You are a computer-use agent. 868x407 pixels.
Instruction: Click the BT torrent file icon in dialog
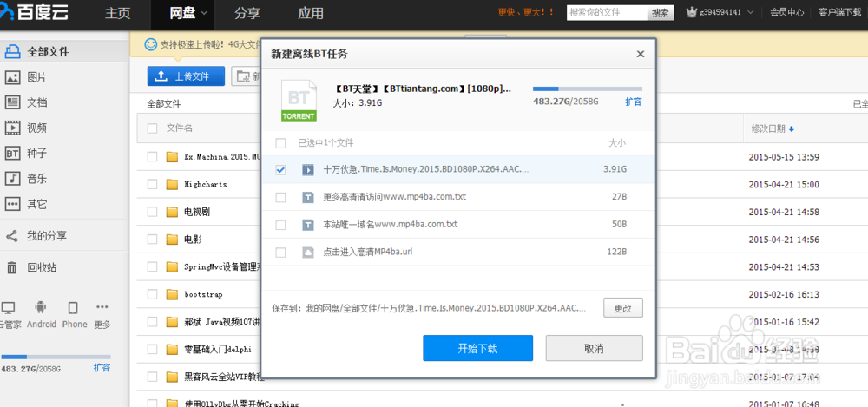click(x=299, y=101)
